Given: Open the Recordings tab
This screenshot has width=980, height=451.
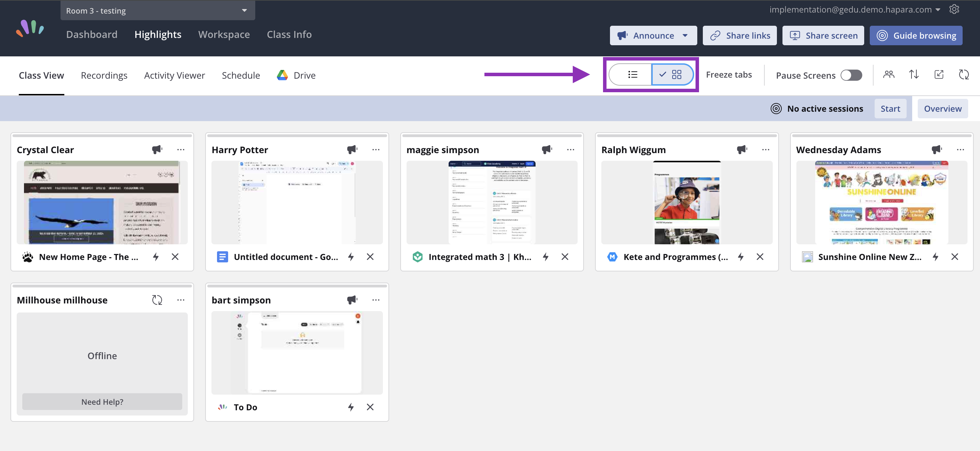Looking at the screenshot, I should (x=104, y=76).
